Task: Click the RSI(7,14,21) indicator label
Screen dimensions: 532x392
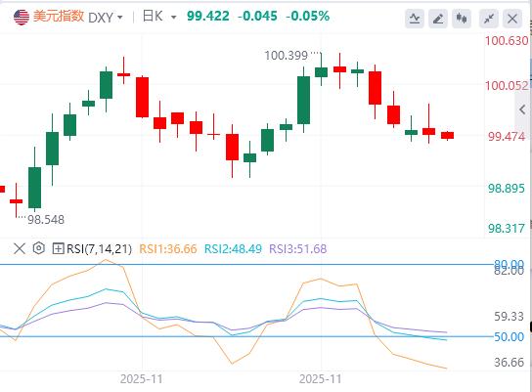Action: [99, 249]
